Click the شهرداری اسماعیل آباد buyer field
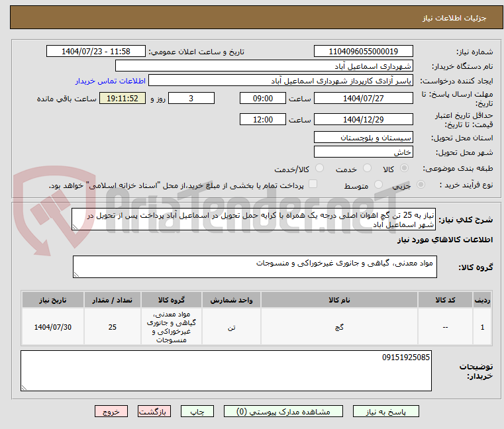The image size is (504, 429). point(264,66)
